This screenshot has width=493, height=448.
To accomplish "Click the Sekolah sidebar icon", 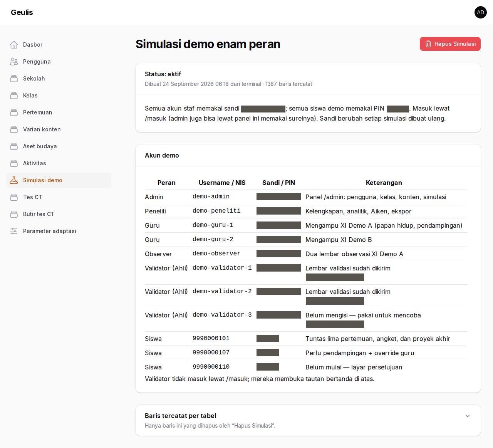I will (x=14, y=79).
